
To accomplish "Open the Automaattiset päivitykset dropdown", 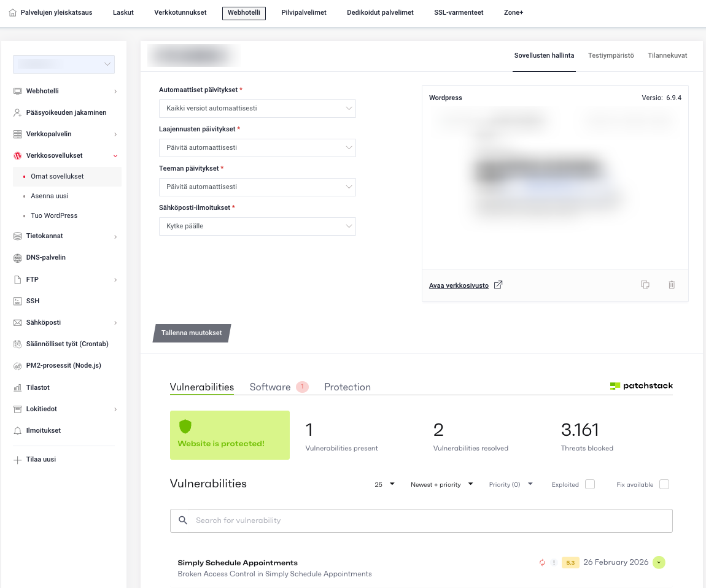I will tap(257, 109).
